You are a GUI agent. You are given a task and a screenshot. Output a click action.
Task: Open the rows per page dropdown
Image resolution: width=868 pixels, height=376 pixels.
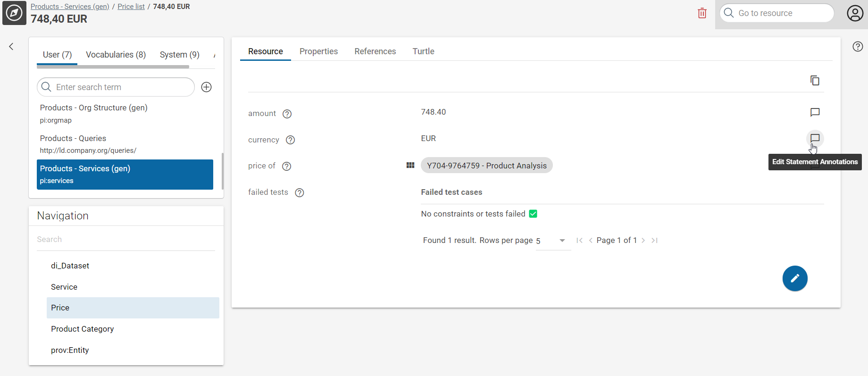pyautogui.click(x=562, y=241)
